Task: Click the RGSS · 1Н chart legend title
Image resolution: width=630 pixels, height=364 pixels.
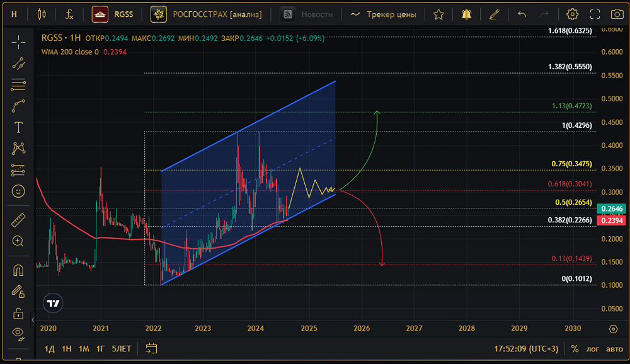Action: coord(60,38)
